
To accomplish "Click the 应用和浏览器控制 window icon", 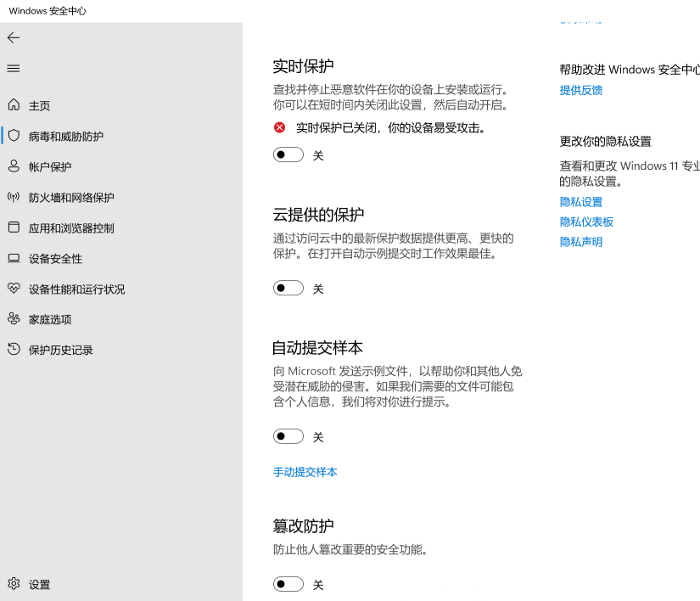I will 14,227.
